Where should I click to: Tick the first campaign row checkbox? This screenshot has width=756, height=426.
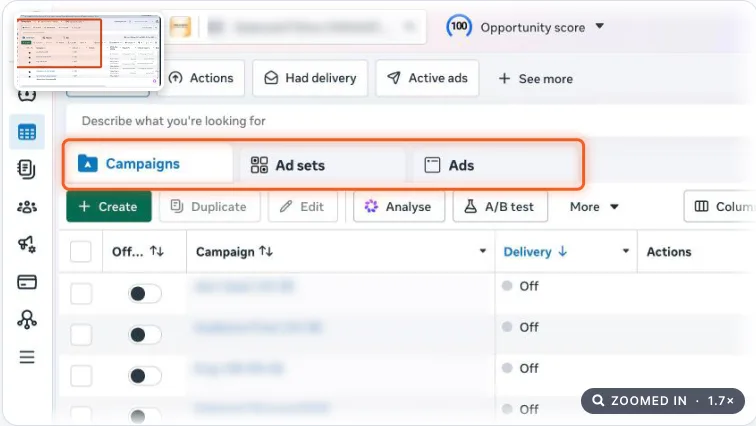(81, 293)
